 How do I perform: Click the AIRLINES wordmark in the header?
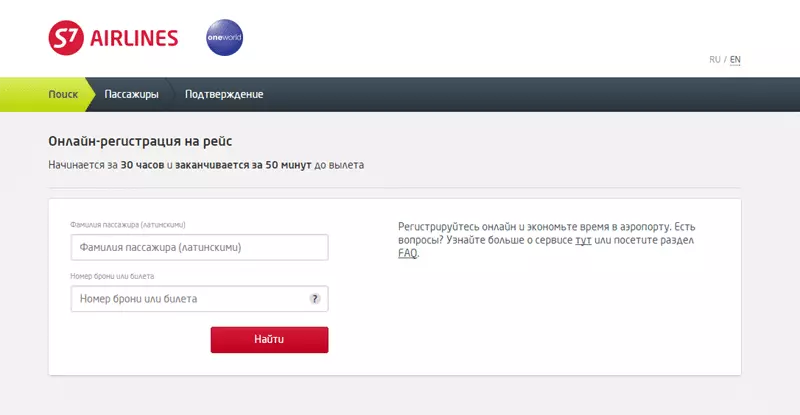click(x=134, y=38)
